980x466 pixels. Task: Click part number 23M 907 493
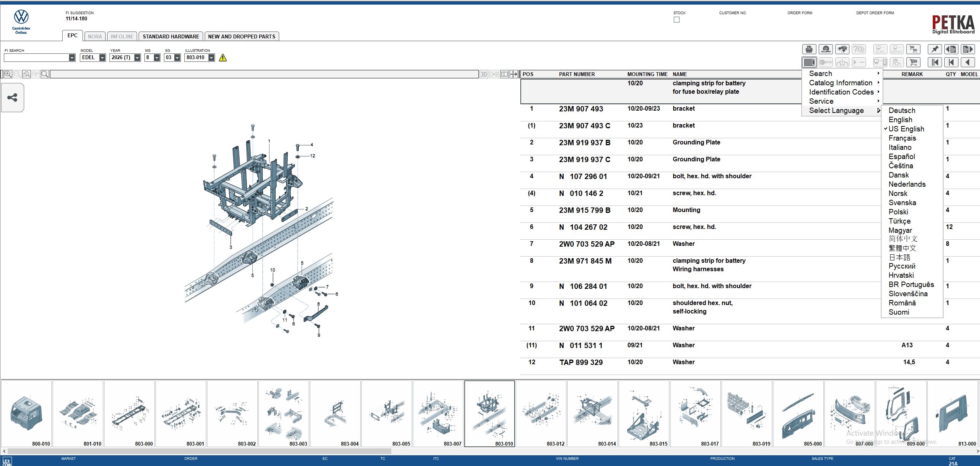point(581,109)
